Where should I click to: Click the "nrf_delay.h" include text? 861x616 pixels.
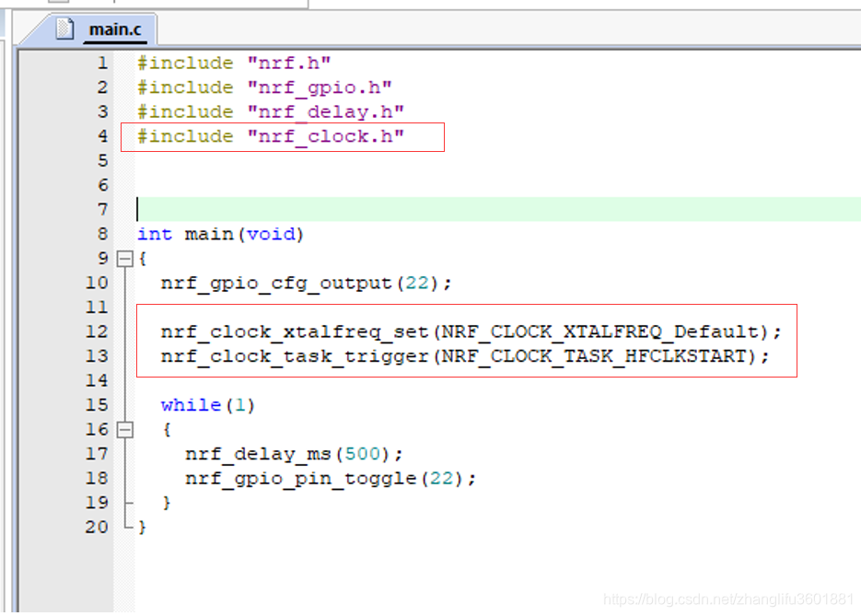coord(326,112)
